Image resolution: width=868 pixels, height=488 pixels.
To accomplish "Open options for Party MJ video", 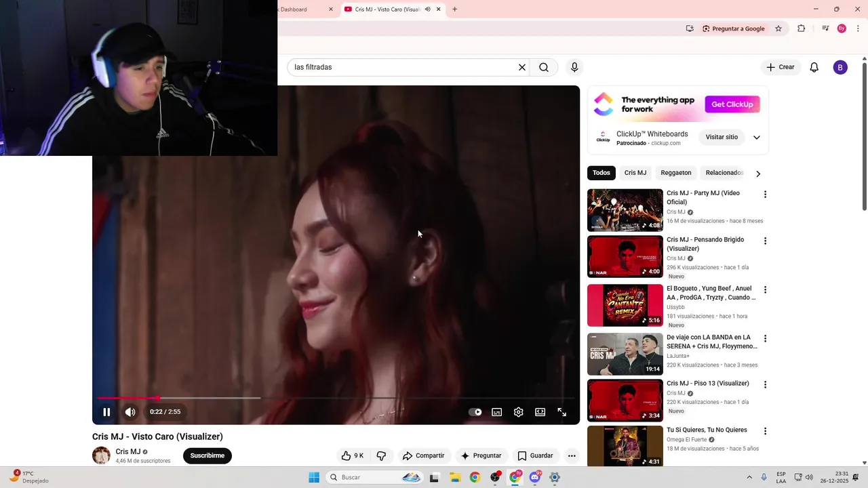I will (x=765, y=195).
